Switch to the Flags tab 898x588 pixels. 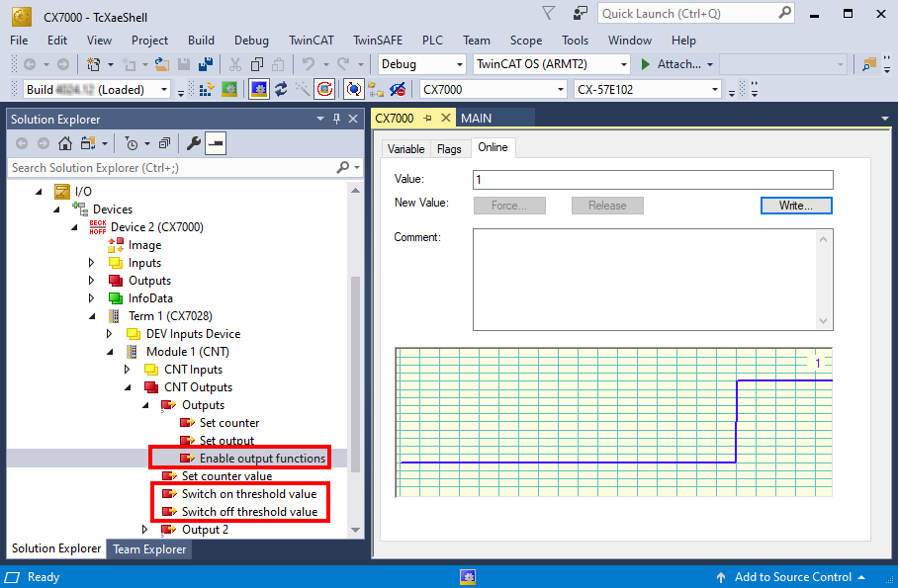point(449,149)
